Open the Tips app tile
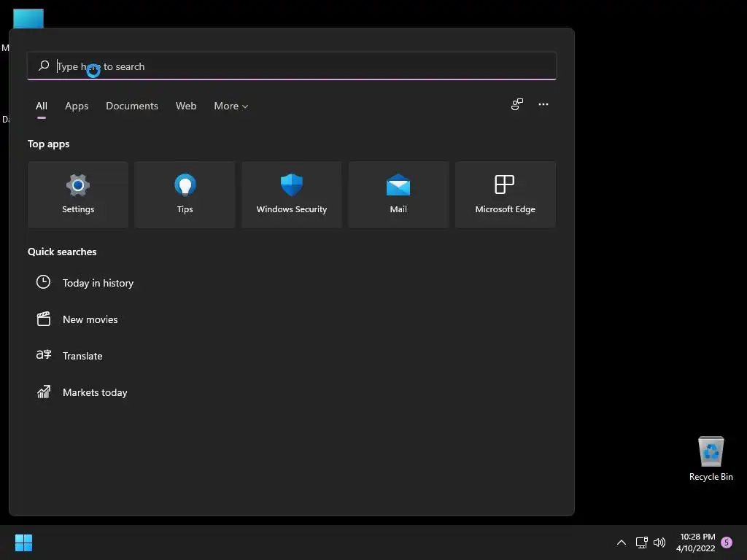747x560 pixels. point(185,195)
